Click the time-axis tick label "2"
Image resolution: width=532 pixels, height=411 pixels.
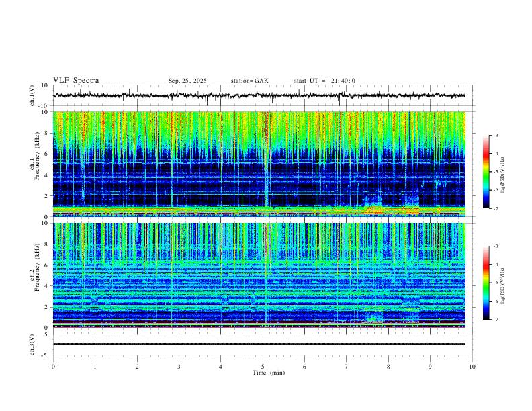[137, 367]
